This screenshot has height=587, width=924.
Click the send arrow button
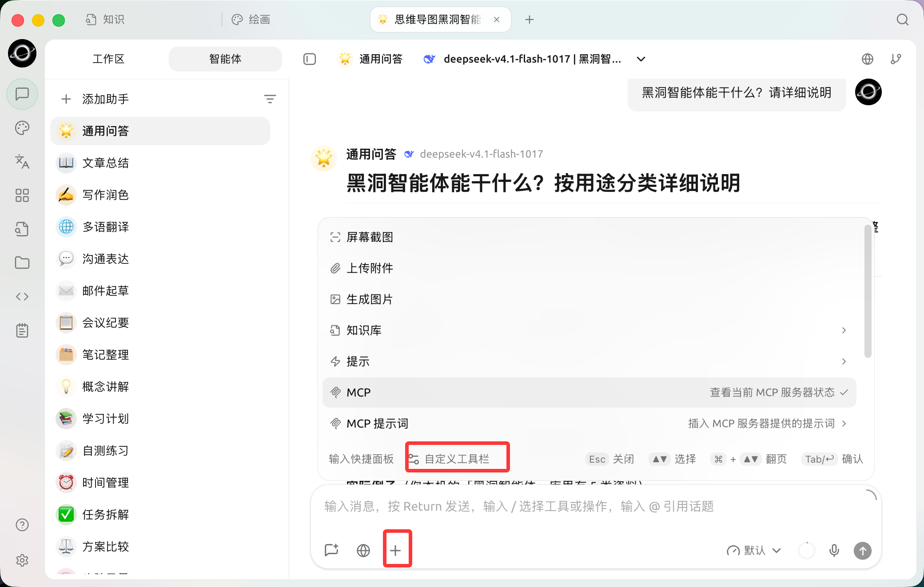[863, 551]
